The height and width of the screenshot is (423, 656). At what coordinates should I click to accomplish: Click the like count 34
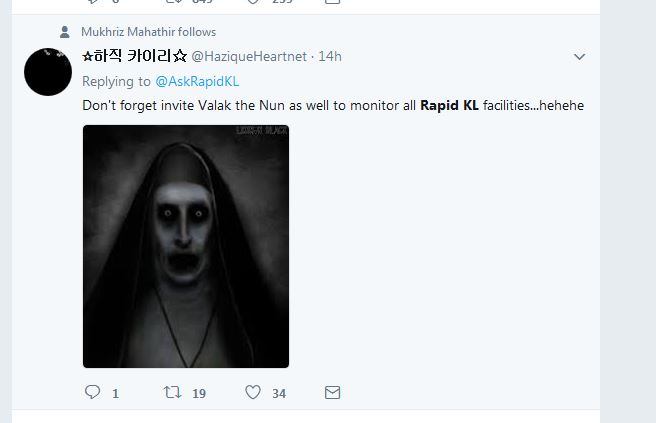click(x=279, y=394)
